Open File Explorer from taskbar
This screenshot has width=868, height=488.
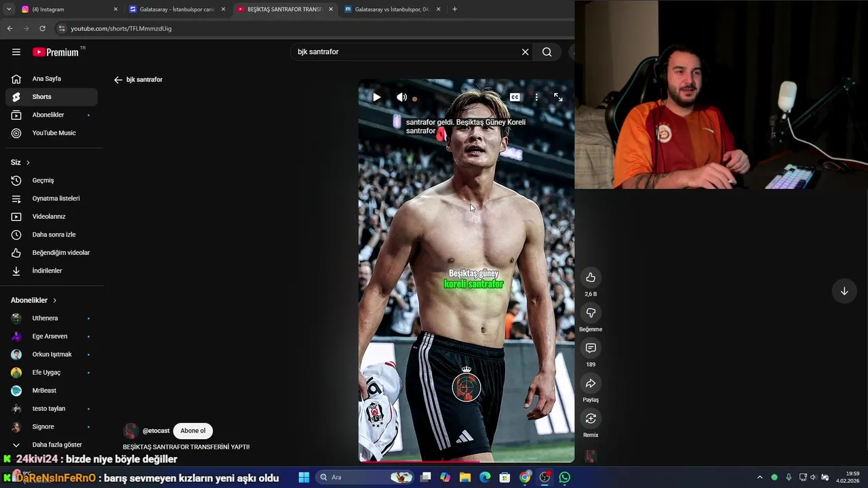pyautogui.click(x=465, y=478)
